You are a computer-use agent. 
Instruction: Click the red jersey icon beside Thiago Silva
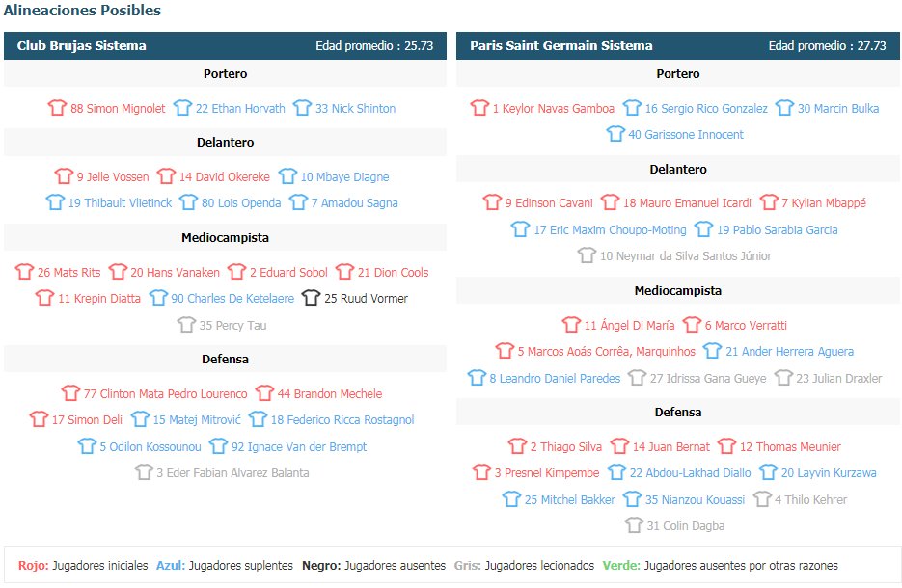tap(517, 446)
